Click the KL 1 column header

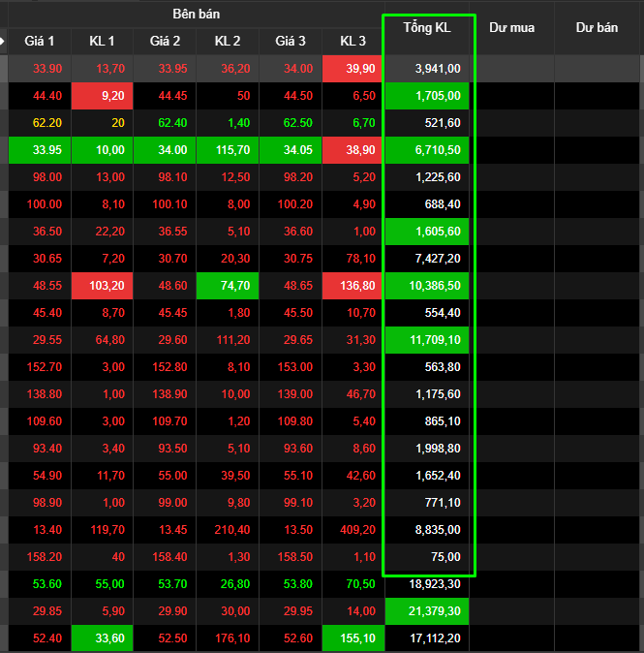[102, 42]
